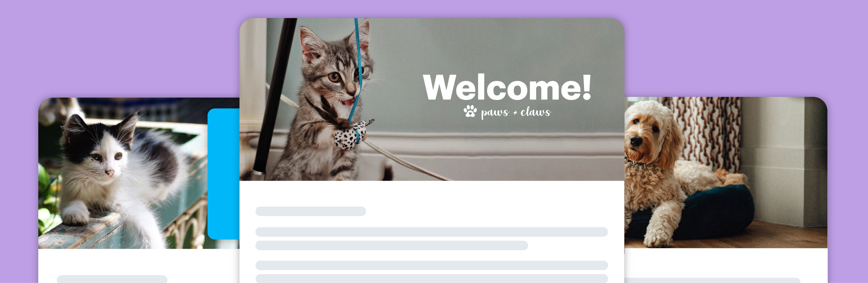This screenshot has width=868, height=283.
Task: Click the short gray heading placeholder bar
Action: [x=311, y=211]
